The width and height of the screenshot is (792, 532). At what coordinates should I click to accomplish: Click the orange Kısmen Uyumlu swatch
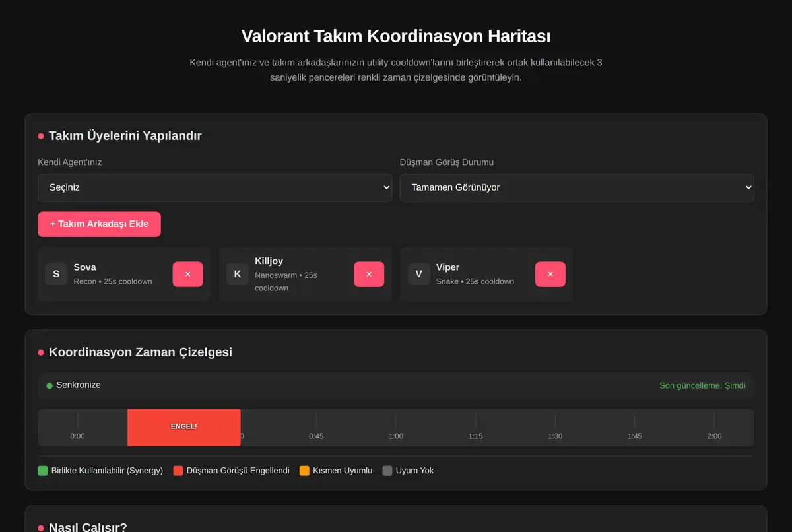tap(304, 471)
